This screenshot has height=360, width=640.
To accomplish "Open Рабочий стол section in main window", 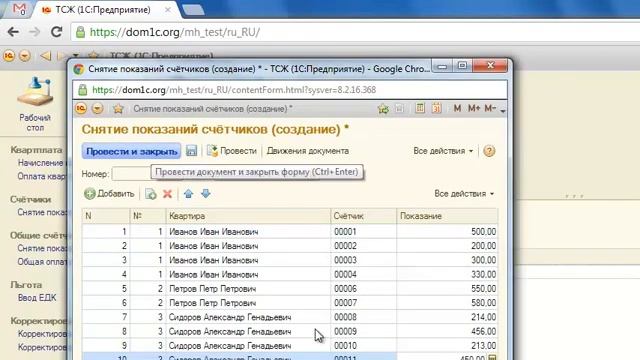I will pos(35,105).
